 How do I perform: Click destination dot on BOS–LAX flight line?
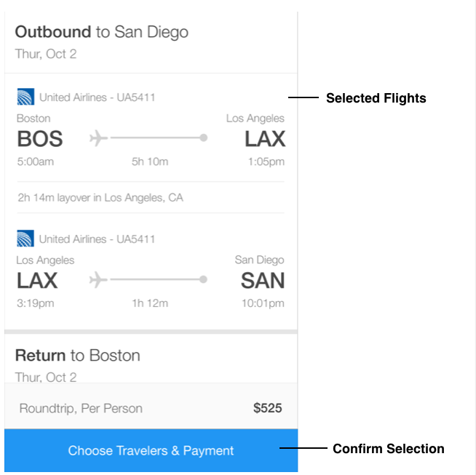pos(204,137)
